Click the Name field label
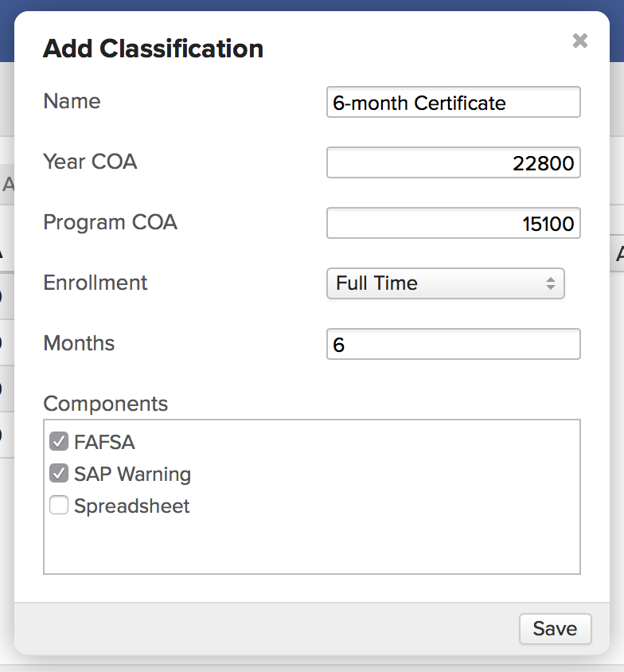 [x=72, y=101]
